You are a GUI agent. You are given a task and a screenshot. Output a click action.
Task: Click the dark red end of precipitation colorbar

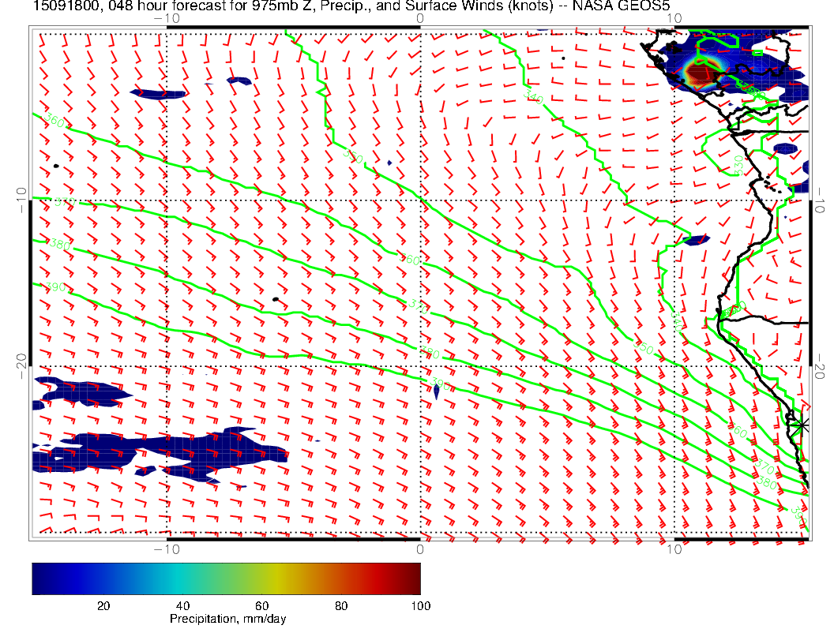tap(414, 578)
